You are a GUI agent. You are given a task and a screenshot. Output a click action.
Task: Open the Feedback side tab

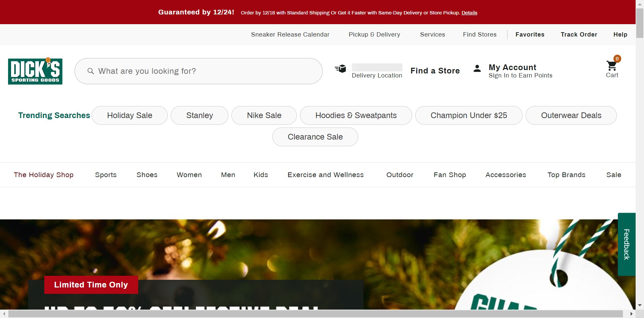tap(626, 244)
